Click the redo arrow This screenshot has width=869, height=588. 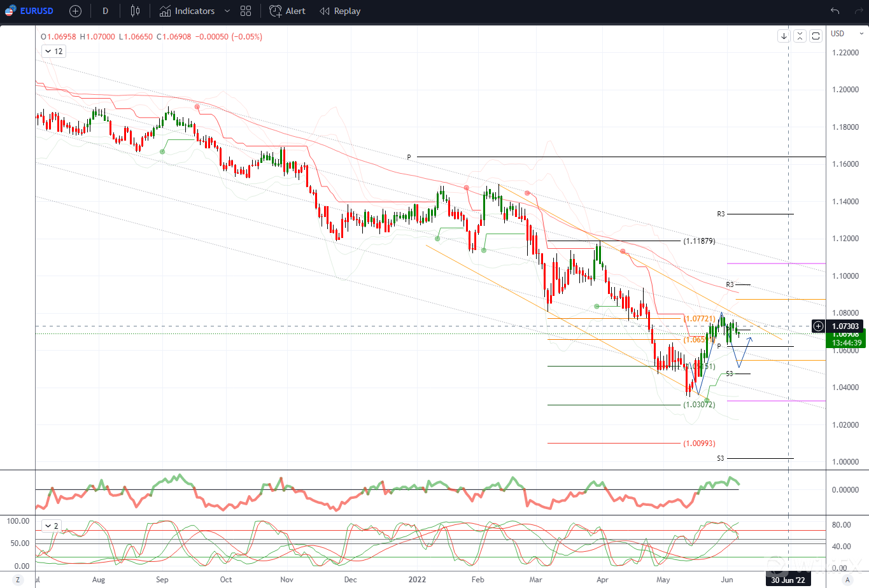[858, 11]
